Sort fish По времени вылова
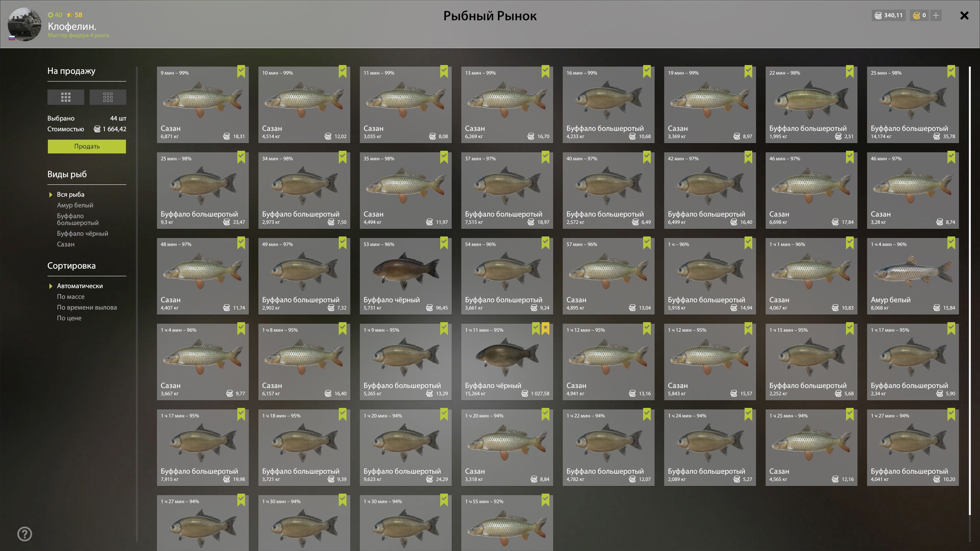 click(x=87, y=307)
